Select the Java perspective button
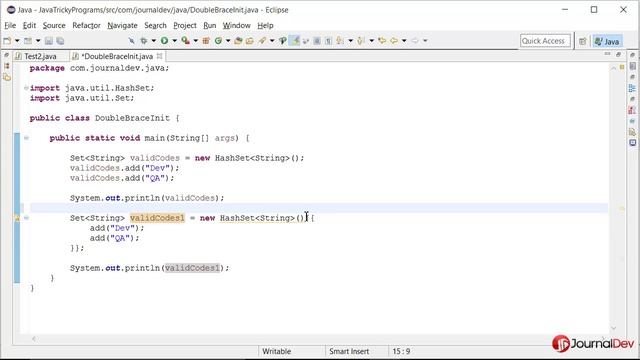640x360 pixels. click(607, 41)
